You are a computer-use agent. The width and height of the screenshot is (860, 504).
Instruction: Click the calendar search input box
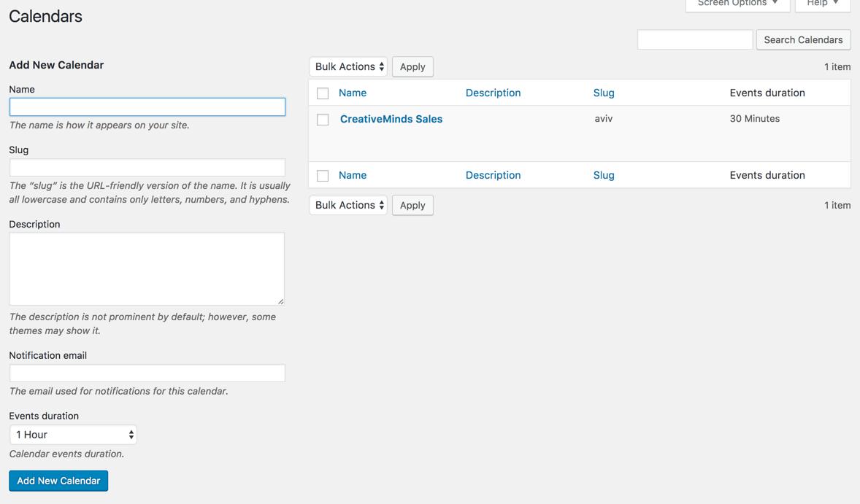(x=694, y=40)
